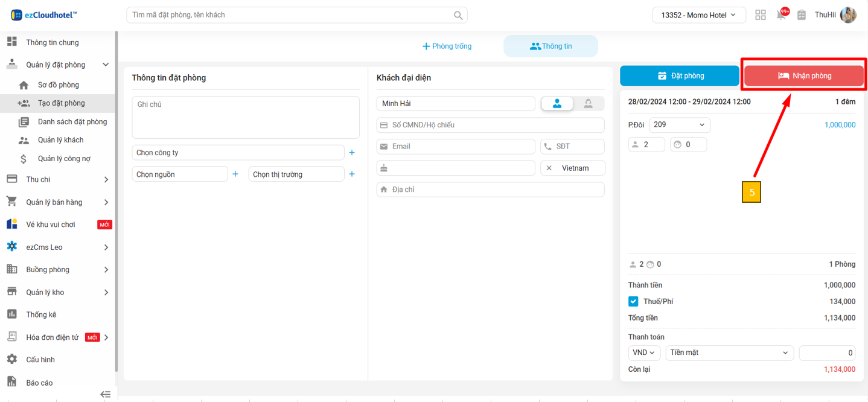Select male gender toggle
868x402 pixels.
click(557, 104)
